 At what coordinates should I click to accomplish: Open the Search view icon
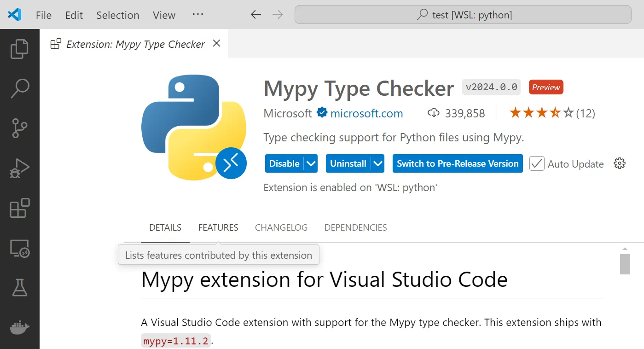(x=19, y=88)
